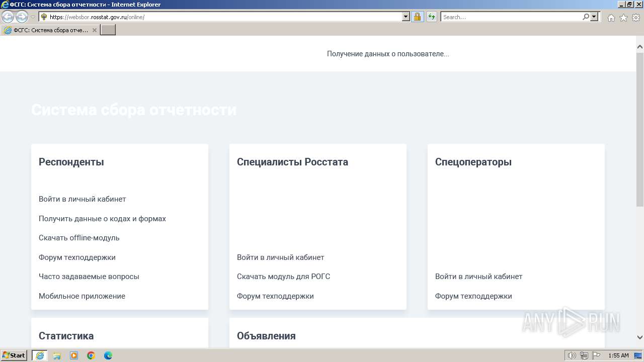
Task: Click the vertical scrollbar thumb
Action: click(x=640, y=129)
